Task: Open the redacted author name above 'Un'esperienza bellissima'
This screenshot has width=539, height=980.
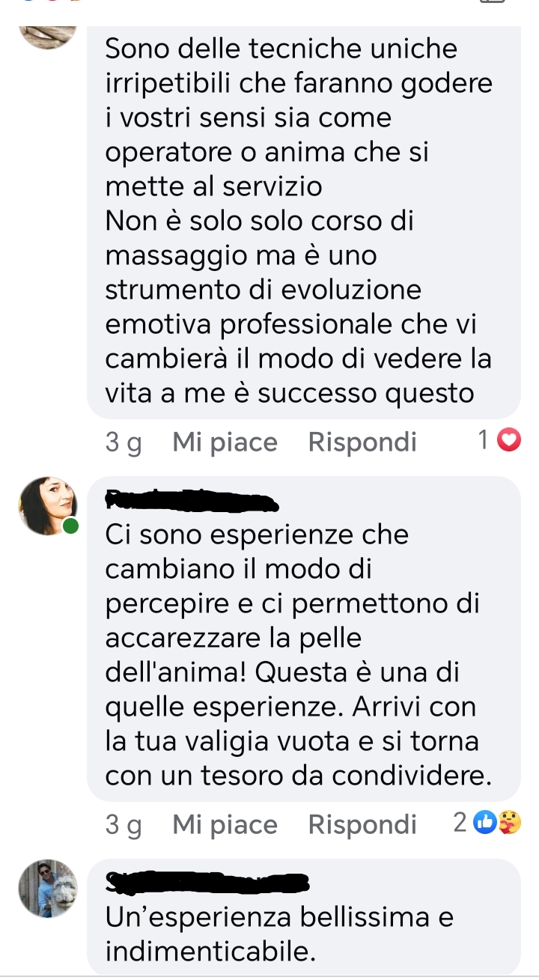Action: (207, 883)
